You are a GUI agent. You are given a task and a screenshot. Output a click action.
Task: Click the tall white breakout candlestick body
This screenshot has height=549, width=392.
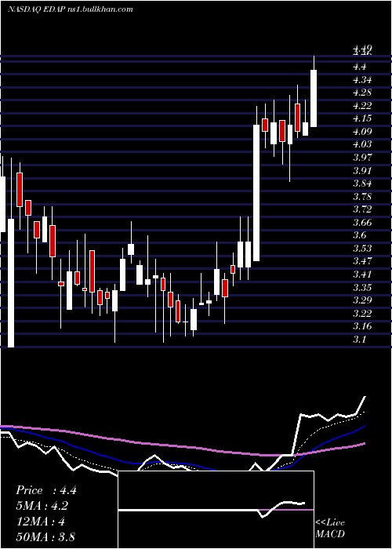[256, 193]
